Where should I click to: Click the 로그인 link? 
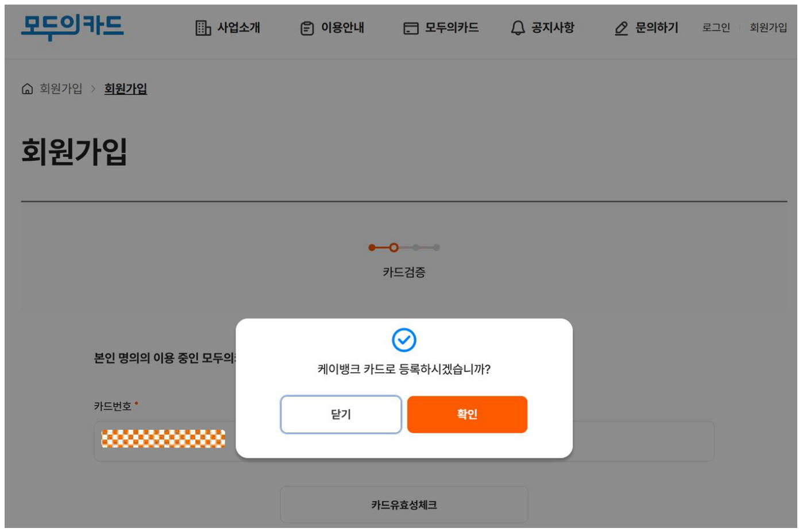(x=716, y=28)
